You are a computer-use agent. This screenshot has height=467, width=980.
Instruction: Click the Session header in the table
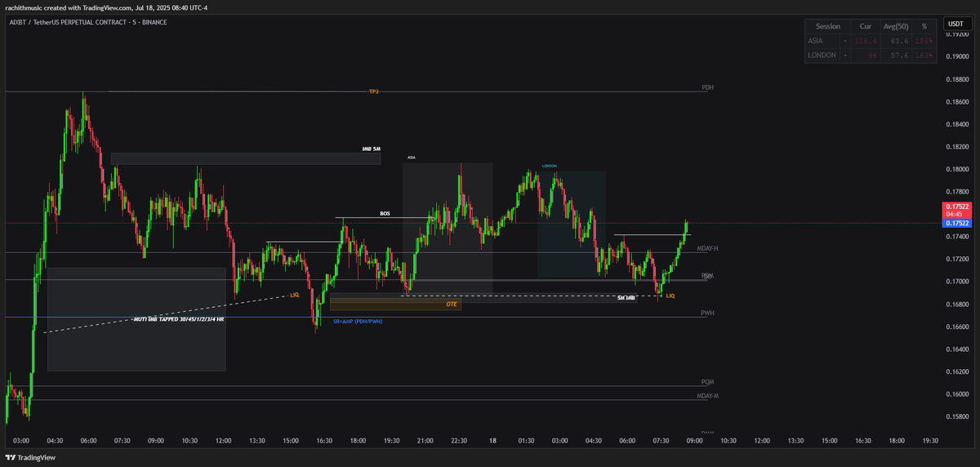click(827, 26)
